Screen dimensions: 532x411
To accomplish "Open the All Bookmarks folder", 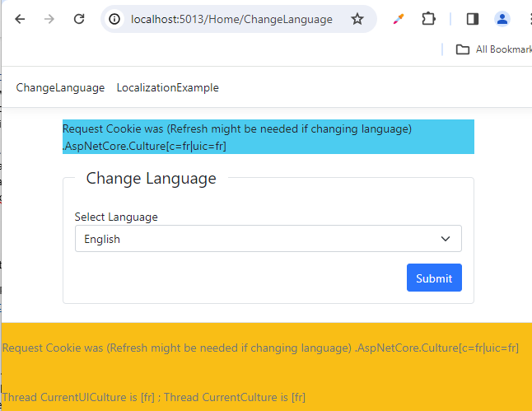I will (493, 49).
